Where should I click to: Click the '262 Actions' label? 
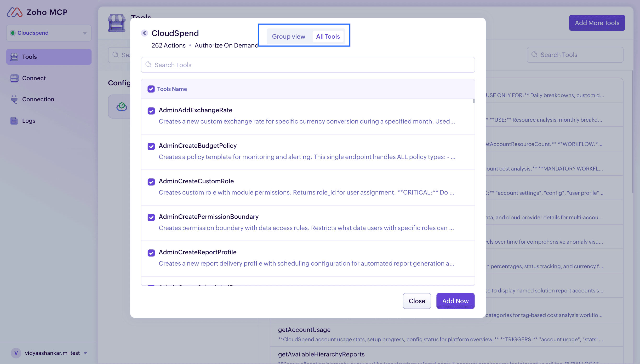(x=168, y=45)
